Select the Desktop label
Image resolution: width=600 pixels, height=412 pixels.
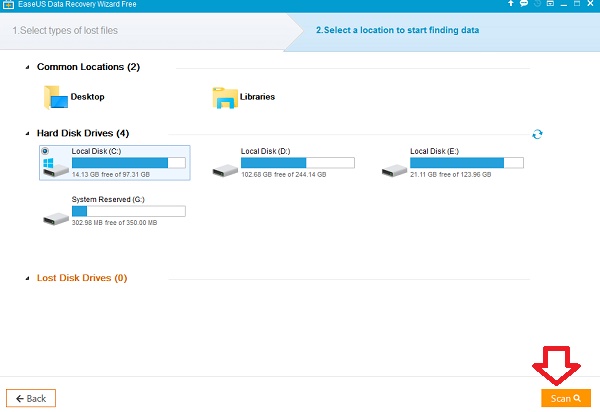coord(87,96)
